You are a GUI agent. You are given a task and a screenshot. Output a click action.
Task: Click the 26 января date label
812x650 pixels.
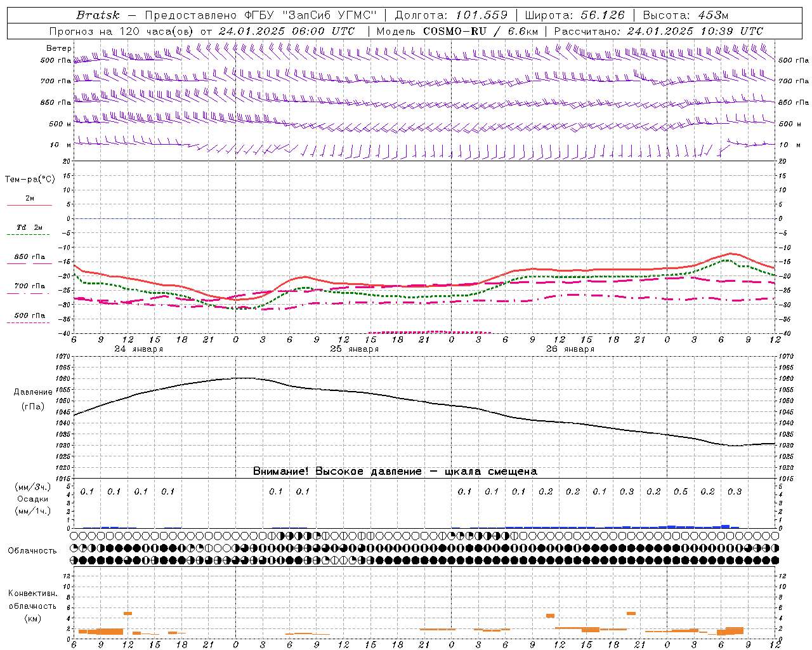point(570,349)
